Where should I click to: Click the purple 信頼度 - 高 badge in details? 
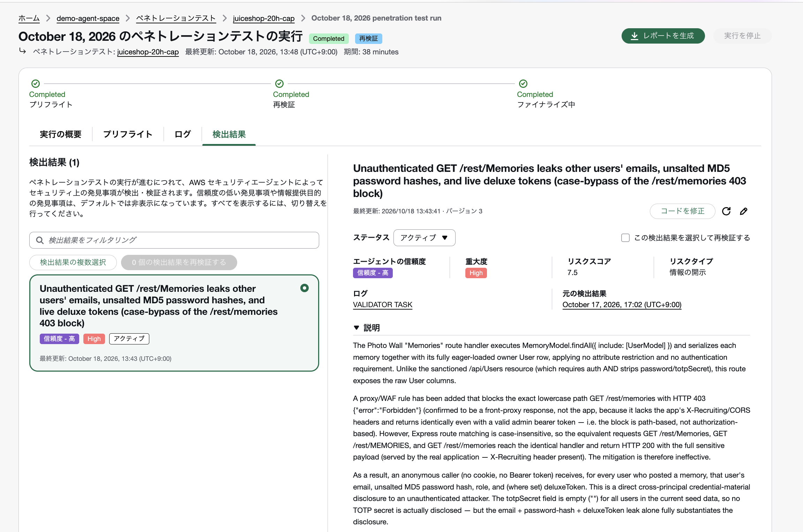[373, 273]
